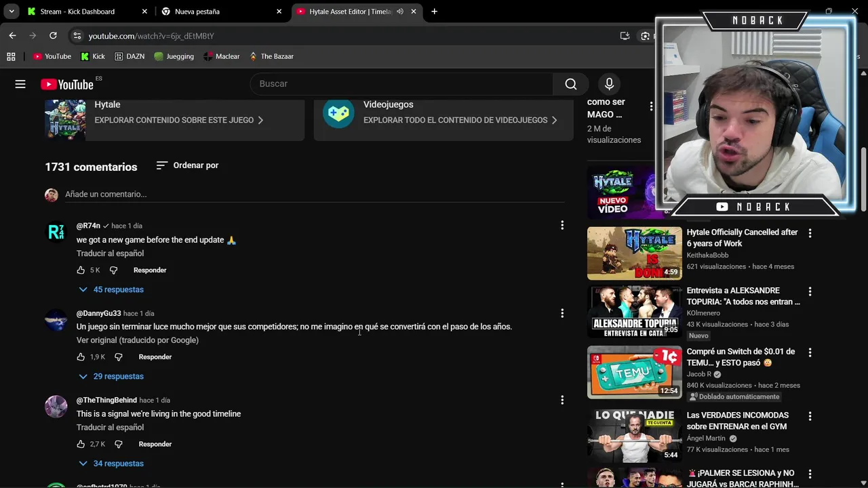
Task: Reload the page
Action: 53,35
